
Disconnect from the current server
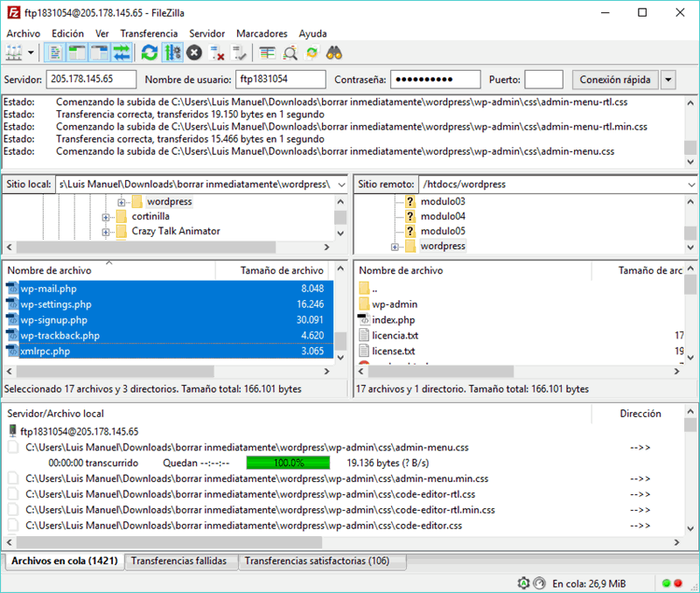[x=217, y=53]
